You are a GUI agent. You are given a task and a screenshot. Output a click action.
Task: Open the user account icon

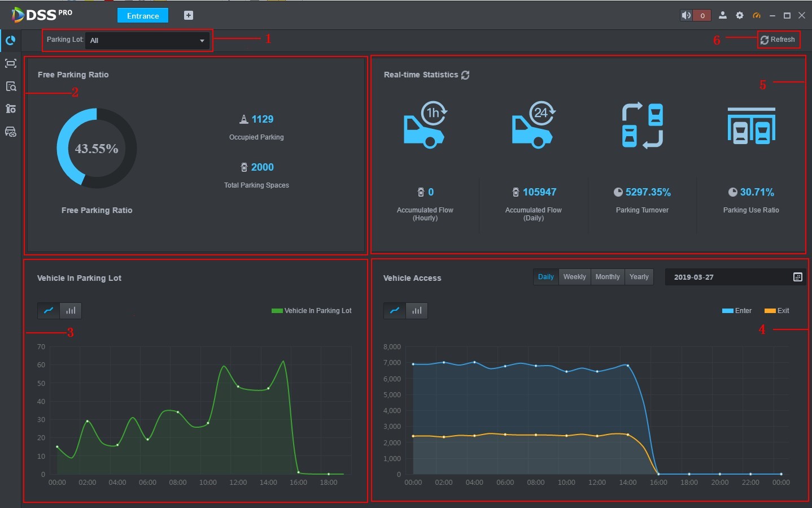[722, 16]
